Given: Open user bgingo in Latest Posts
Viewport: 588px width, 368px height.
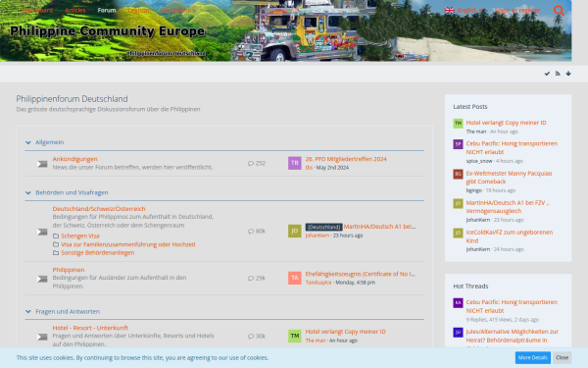Looking at the screenshot, I should pyautogui.click(x=474, y=190).
